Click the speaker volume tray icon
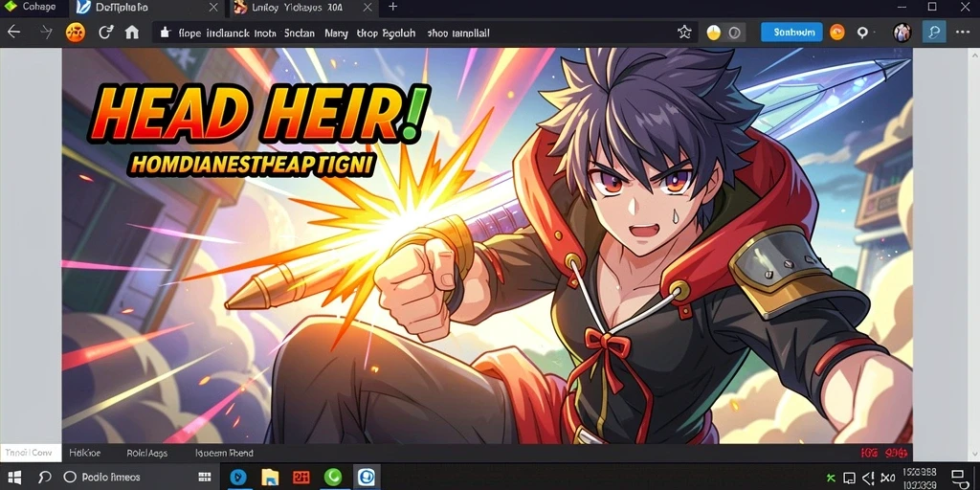The height and width of the screenshot is (490, 980). click(869, 478)
